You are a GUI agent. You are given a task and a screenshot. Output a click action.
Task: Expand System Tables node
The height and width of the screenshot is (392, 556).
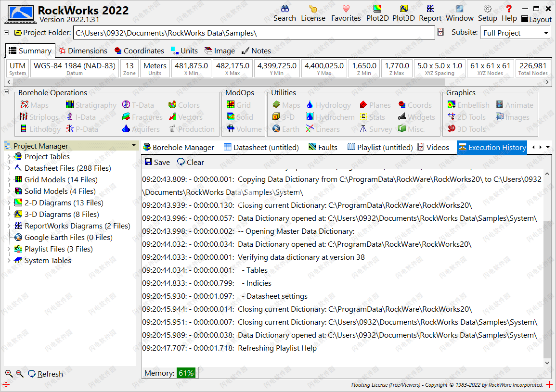[9, 261]
